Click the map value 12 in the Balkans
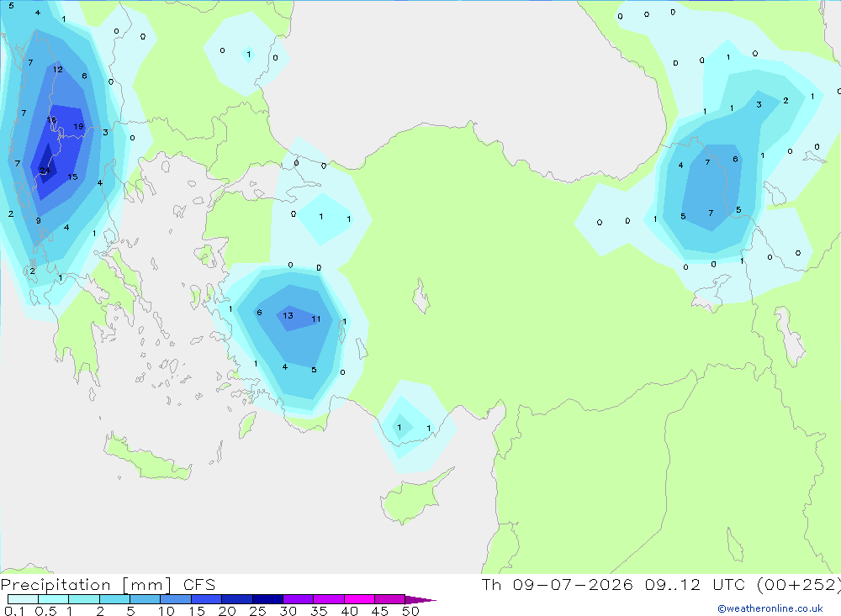841x616 pixels. tap(57, 69)
